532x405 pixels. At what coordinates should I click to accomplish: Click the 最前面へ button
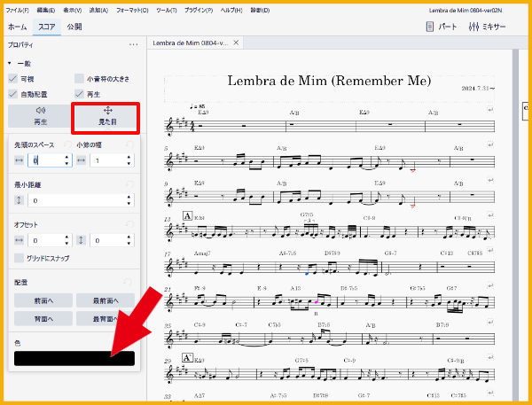pyautogui.click(x=106, y=300)
